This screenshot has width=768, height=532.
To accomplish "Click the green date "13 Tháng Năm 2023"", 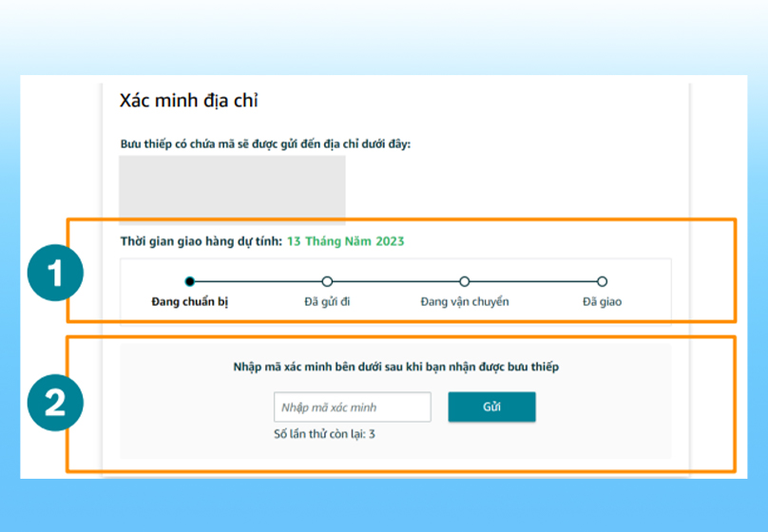I will point(347,241).
